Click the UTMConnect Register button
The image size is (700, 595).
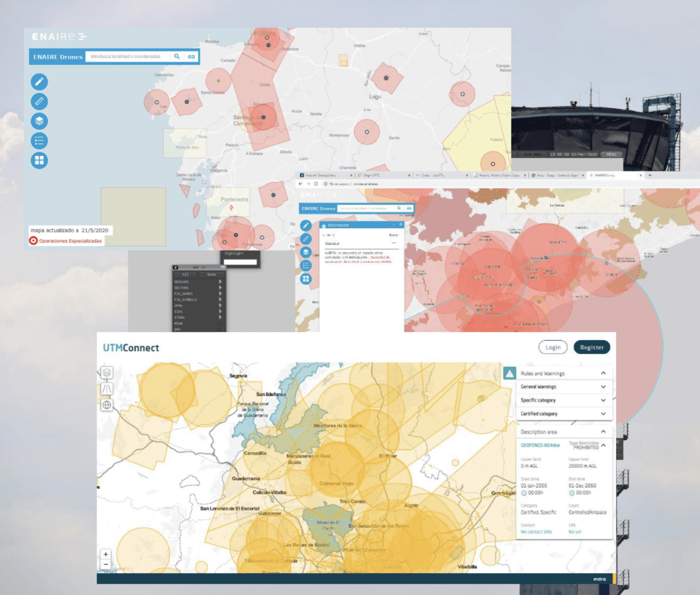(591, 347)
